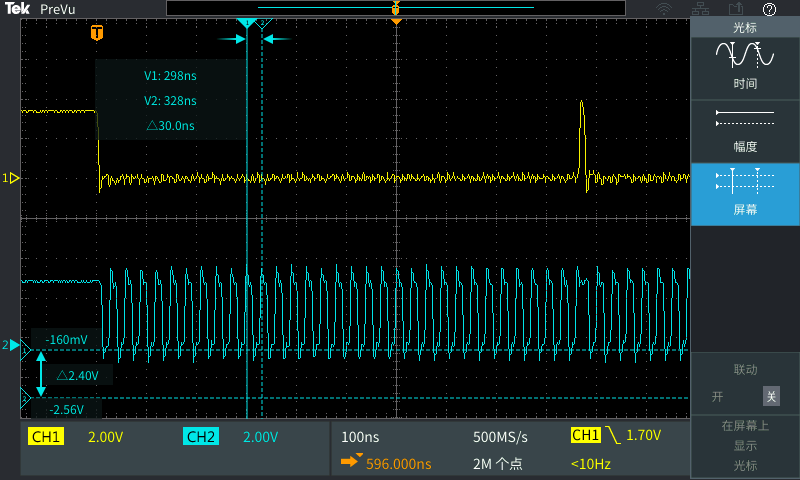
Task: Turn cursor linkage on (开)
Action: click(717, 396)
